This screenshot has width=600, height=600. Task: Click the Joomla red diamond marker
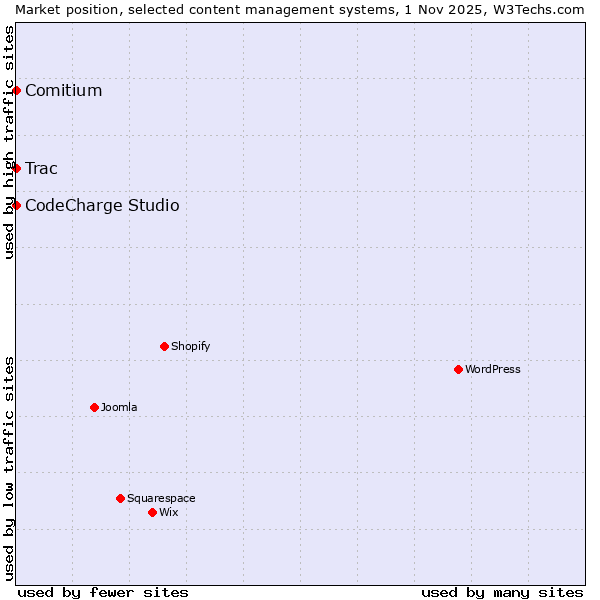pyautogui.click(x=94, y=407)
